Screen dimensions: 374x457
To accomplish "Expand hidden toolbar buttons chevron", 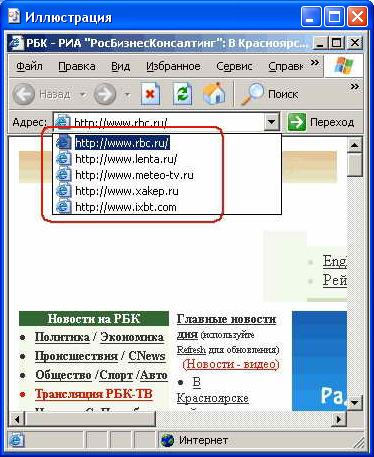I will coord(355,87).
